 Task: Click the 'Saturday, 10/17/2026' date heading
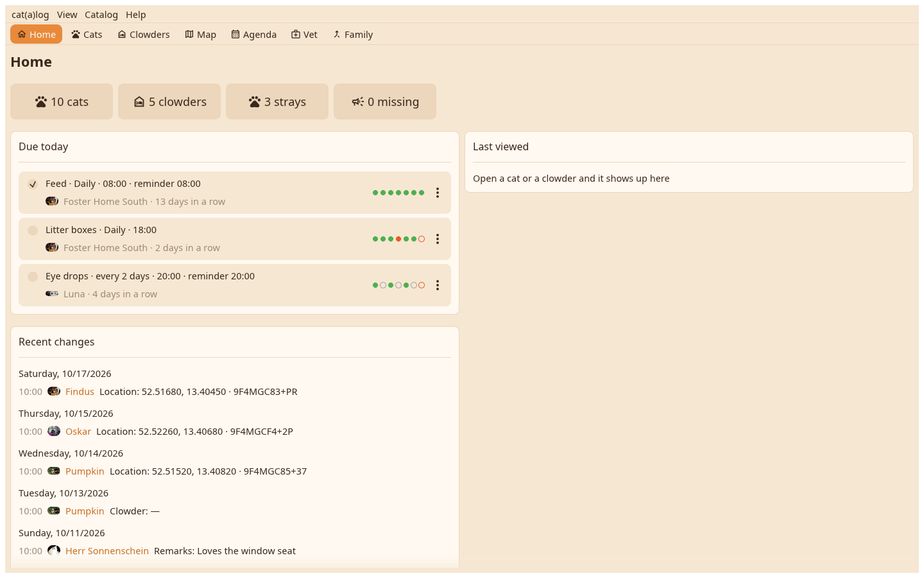(x=65, y=374)
